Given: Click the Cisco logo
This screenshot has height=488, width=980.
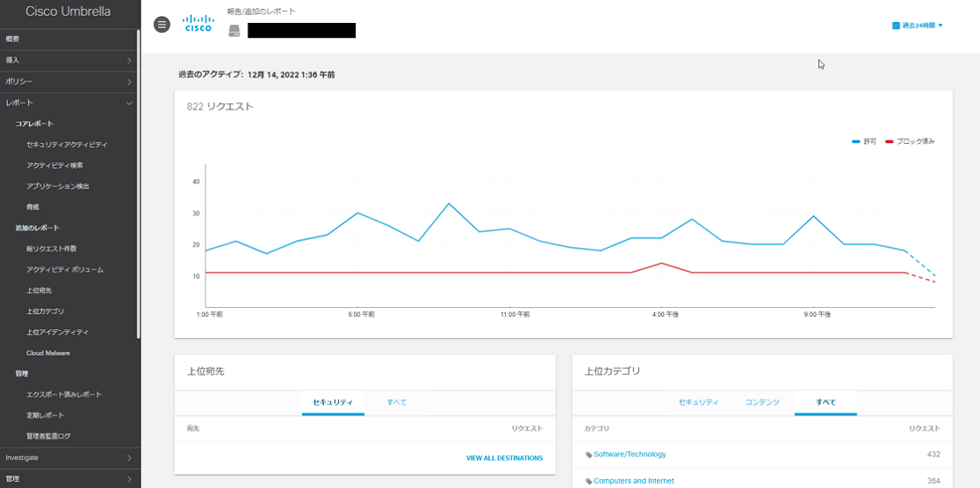Looking at the screenshot, I should pos(198,24).
